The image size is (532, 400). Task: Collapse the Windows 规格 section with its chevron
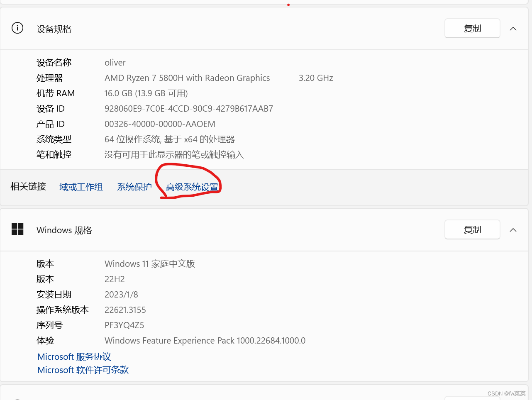[513, 230]
